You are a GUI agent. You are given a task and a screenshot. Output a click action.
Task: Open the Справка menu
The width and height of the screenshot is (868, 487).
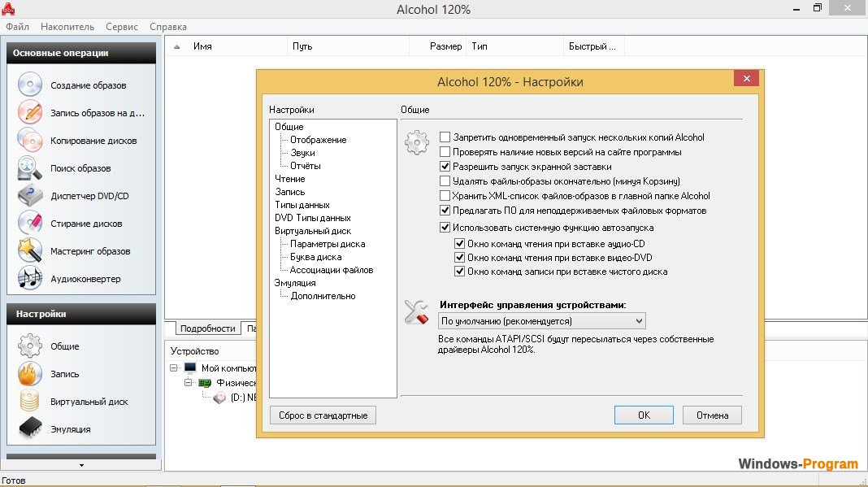[x=167, y=27]
